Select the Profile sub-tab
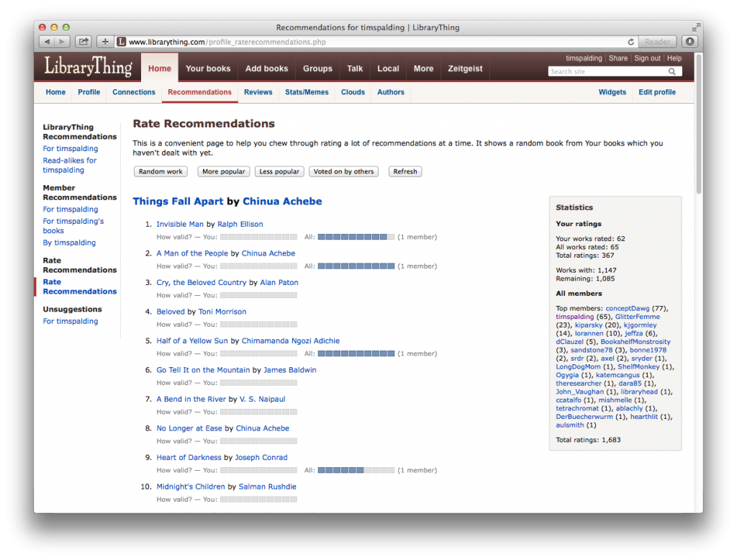 (89, 92)
